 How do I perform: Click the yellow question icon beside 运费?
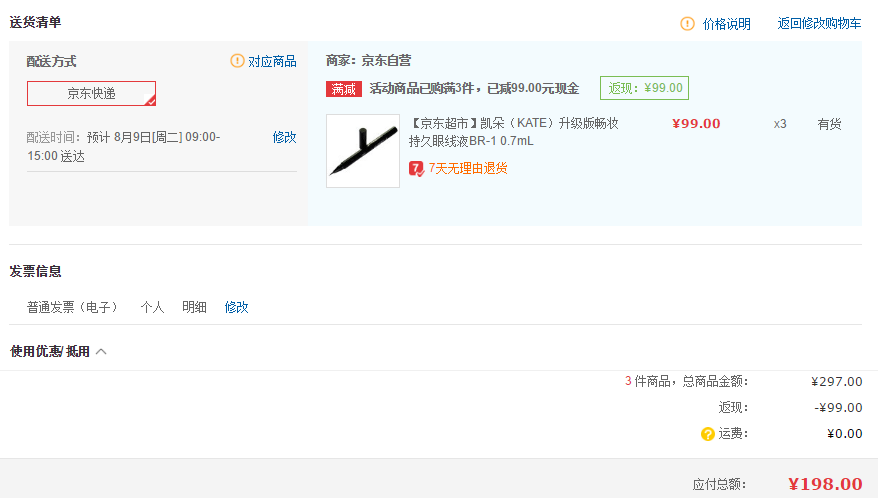pyautogui.click(x=708, y=434)
